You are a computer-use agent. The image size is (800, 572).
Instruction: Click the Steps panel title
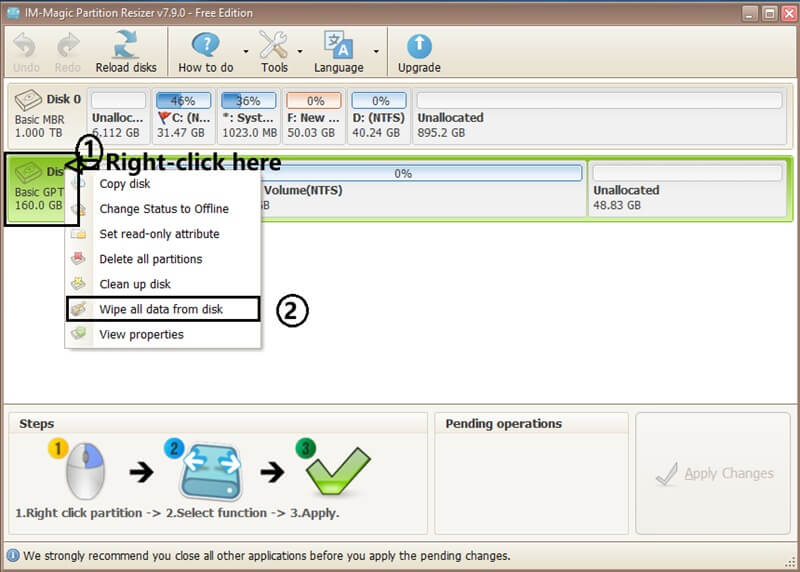36,424
